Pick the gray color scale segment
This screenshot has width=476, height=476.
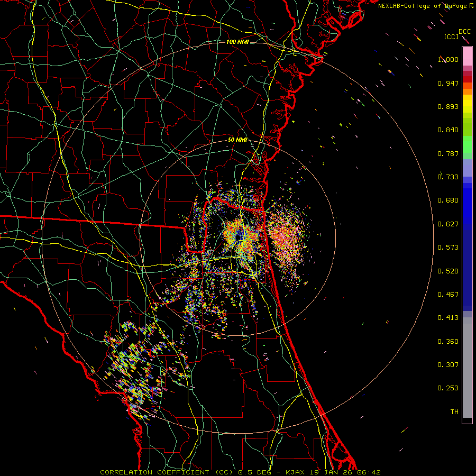tap(467, 368)
